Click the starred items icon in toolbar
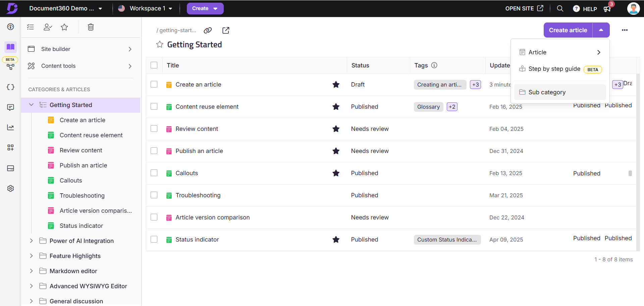This screenshot has width=644, height=306. pos(64,27)
